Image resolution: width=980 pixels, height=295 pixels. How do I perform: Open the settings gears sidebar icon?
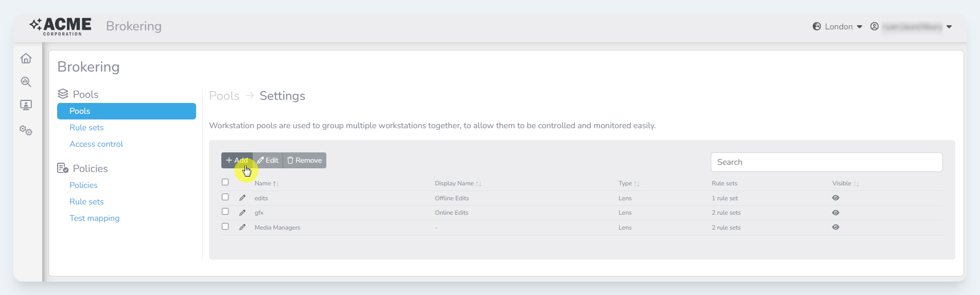pyautogui.click(x=26, y=130)
